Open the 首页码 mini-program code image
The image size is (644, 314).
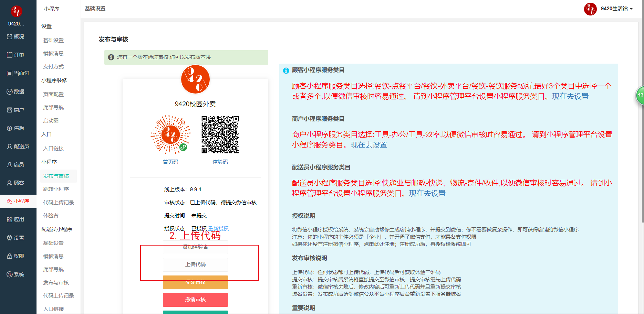click(x=170, y=134)
